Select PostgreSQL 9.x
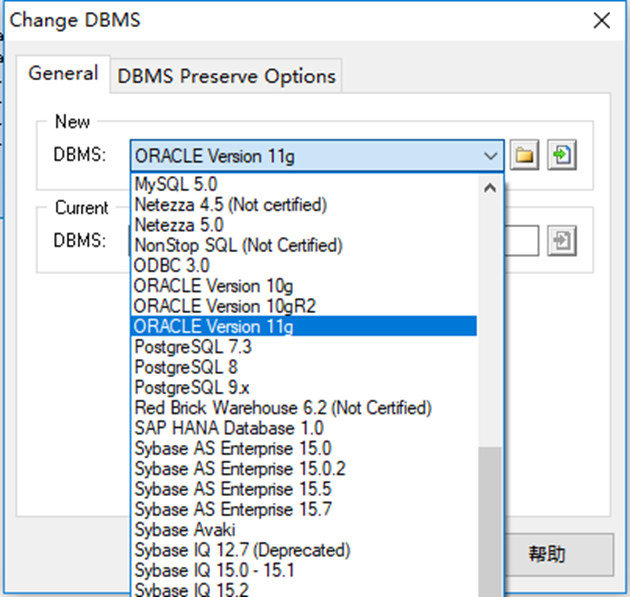The width and height of the screenshot is (630, 597). (304, 387)
